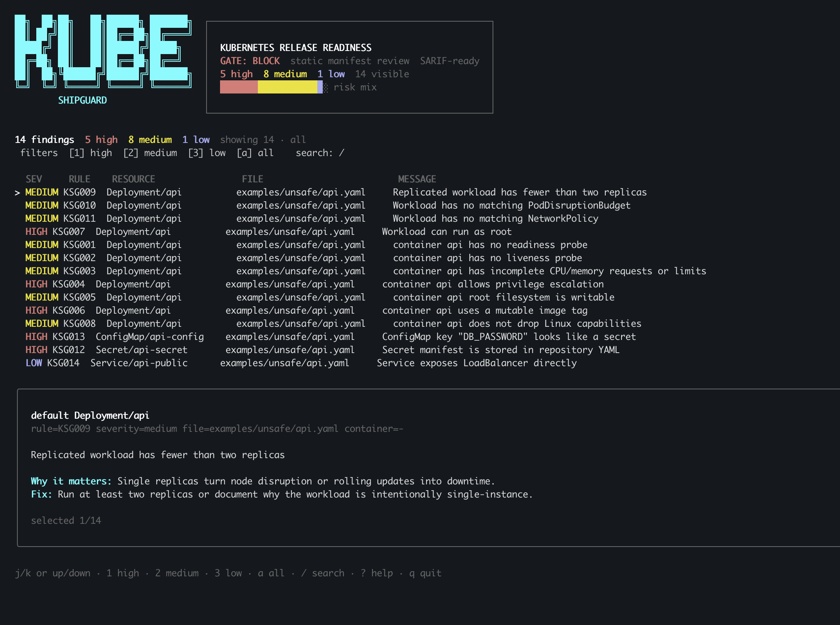Screen dimensions: 840x625
Task: Click the 'selected 1/14' indicator
Action: [x=66, y=521]
